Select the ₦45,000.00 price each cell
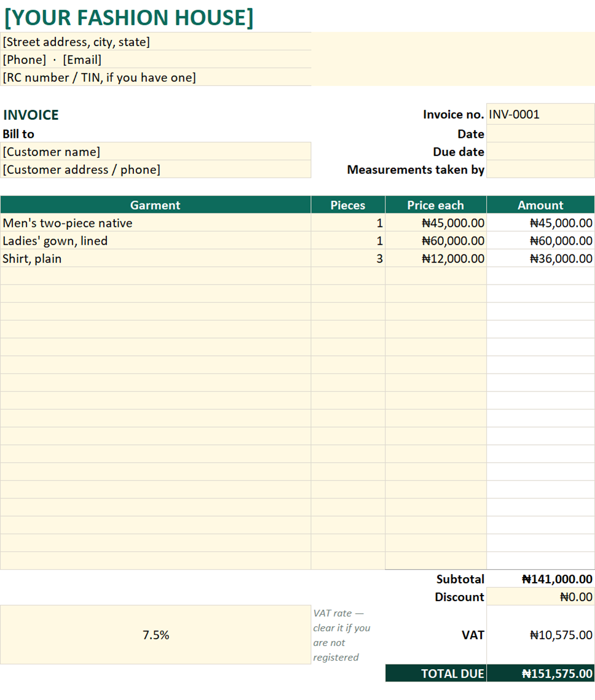The image size is (595, 700). pyautogui.click(x=436, y=222)
